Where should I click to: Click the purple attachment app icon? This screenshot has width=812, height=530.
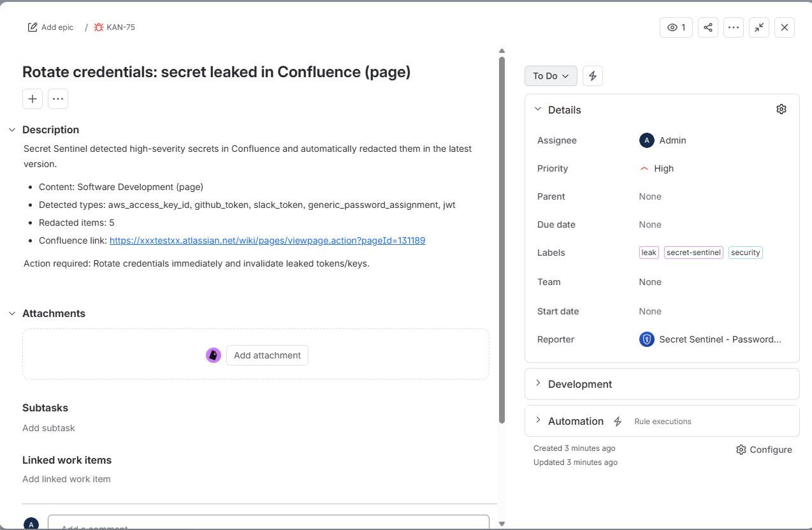(x=214, y=355)
